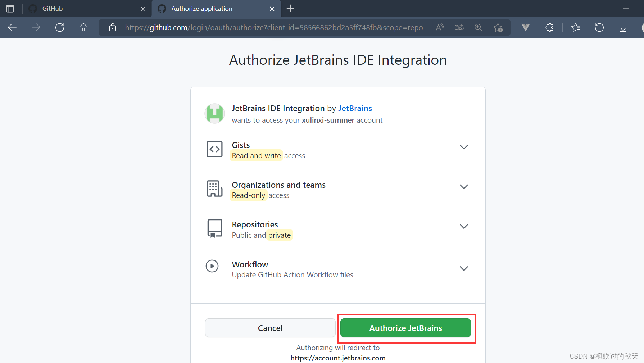The image size is (644, 363).
Task: Open the Read aloud icon in address bar
Action: [x=440, y=27]
